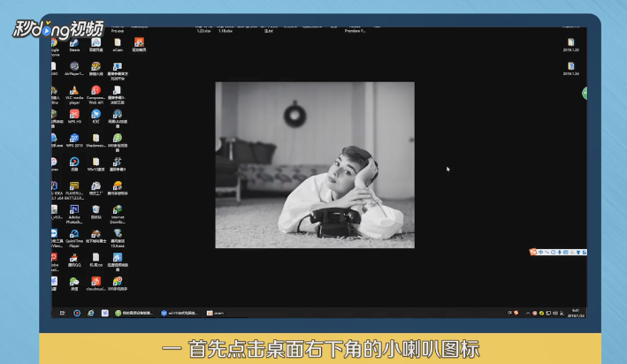Open the Recycle Bin
627x364 pixels.
coord(96,212)
